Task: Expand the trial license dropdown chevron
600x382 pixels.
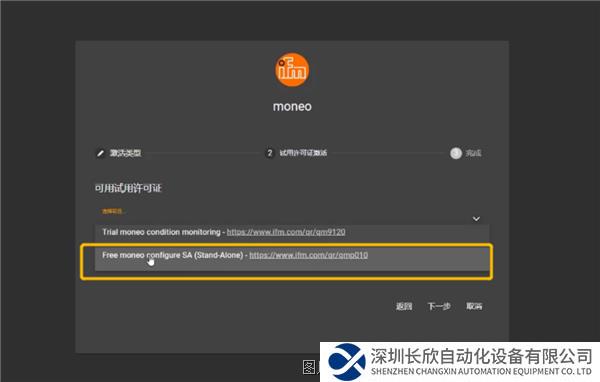Action: pyautogui.click(x=476, y=219)
